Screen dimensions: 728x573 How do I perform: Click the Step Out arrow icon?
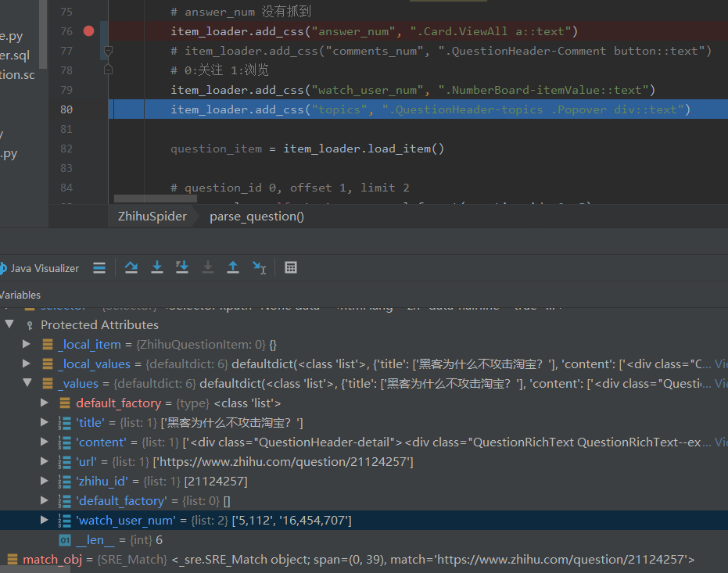pyautogui.click(x=232, y=267)
